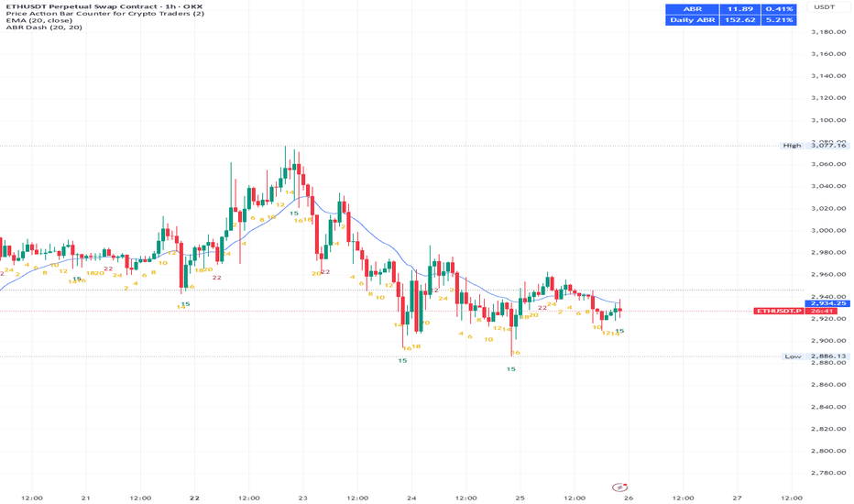Click the 2,800.00 level on price scale
Viewport: 854px width, 504px height.
coord(828,451)
